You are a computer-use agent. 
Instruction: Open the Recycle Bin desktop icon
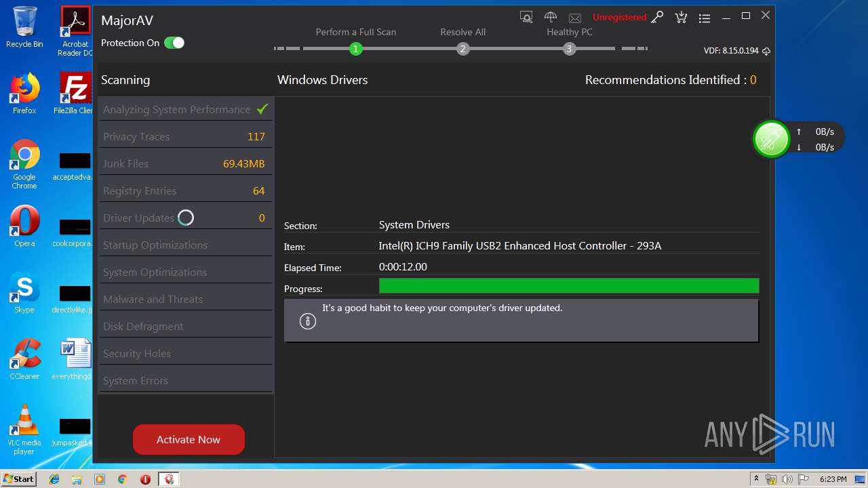pyautogui.click(x=24, y=27)
